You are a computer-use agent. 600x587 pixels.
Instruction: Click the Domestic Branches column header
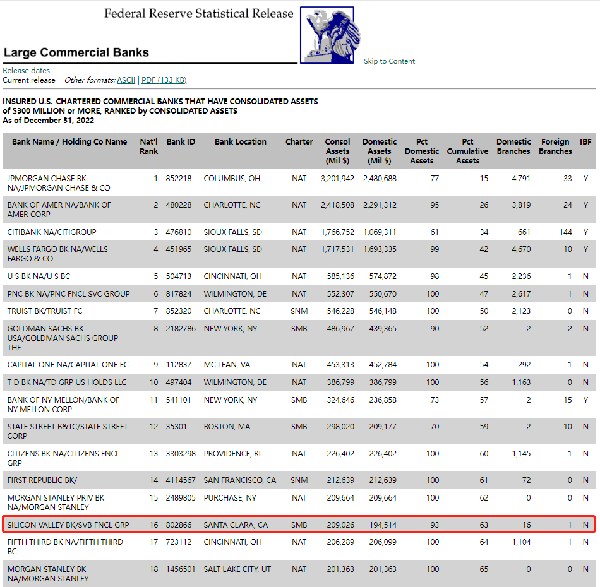point(514,147)
